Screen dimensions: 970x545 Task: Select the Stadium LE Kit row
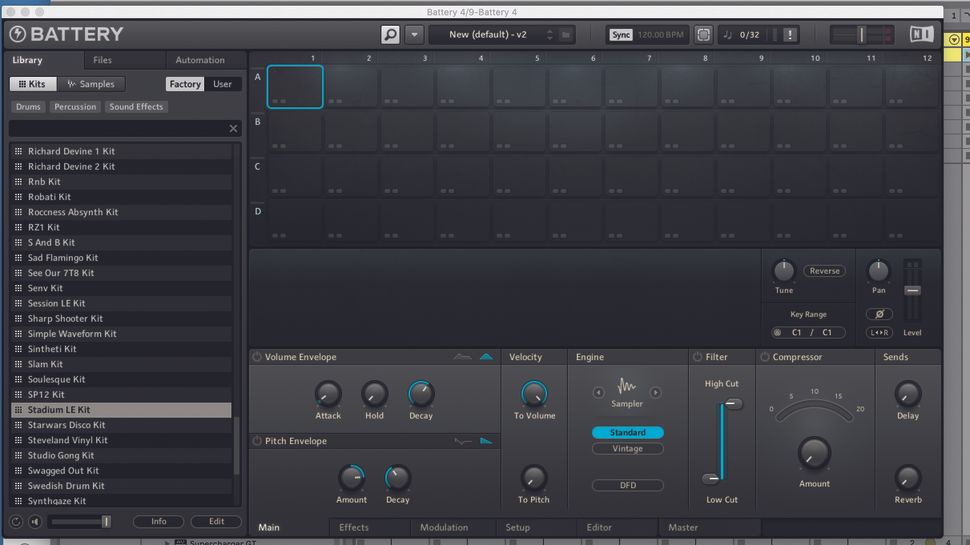click(121, 410)
